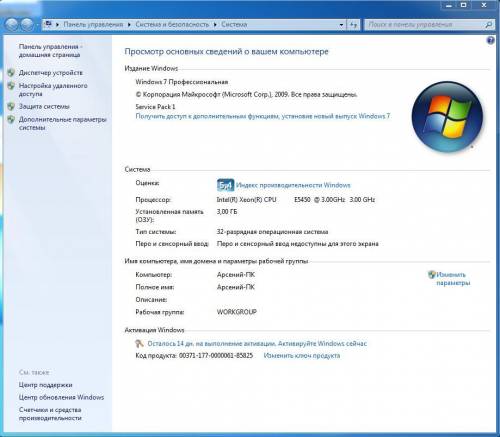Screen dimensions: 500x437
Task: Open the control panel icon in address bar
Action: click(49, 24)
